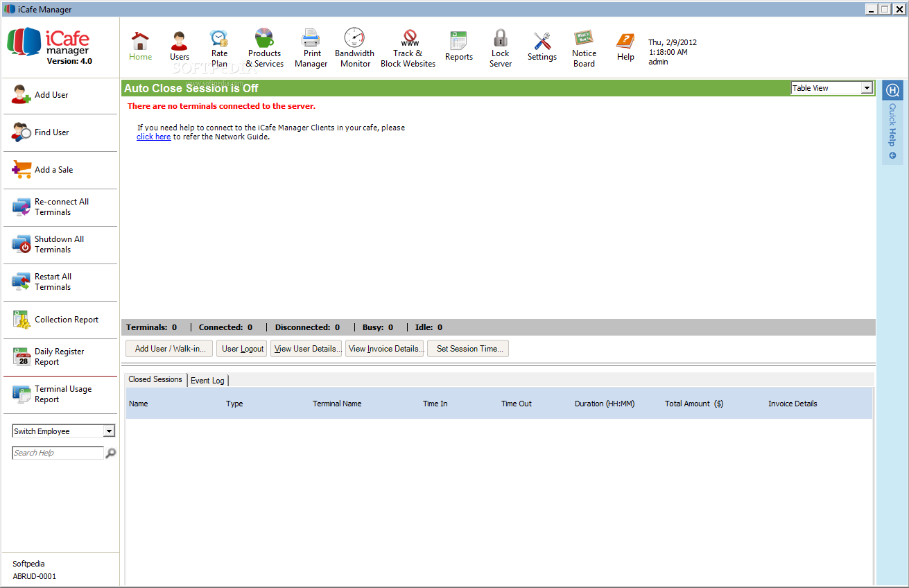
Task: Click the 'Connected: 0' status text
Action: pos(225,327)
